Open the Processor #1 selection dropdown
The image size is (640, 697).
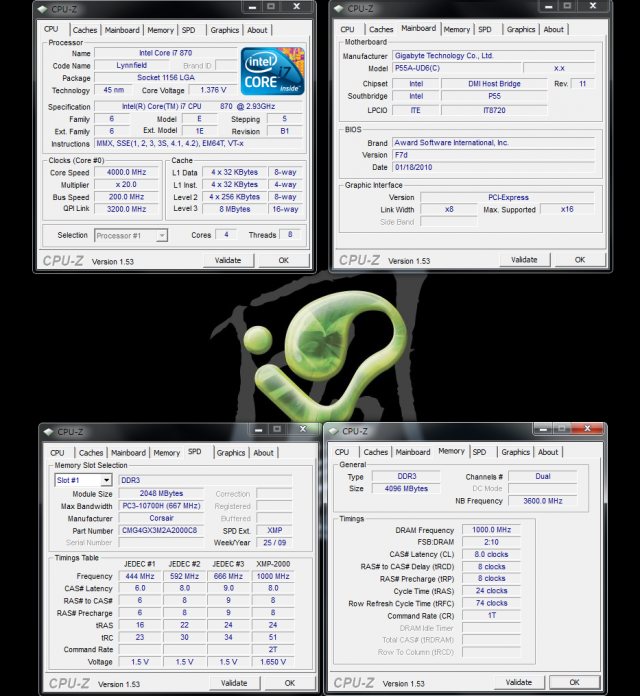[x=162, y=235]
